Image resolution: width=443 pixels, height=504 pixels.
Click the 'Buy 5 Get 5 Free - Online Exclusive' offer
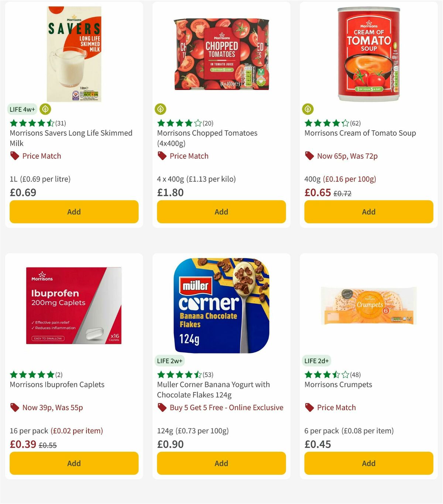pyautogui.click(x=226, y=407)
